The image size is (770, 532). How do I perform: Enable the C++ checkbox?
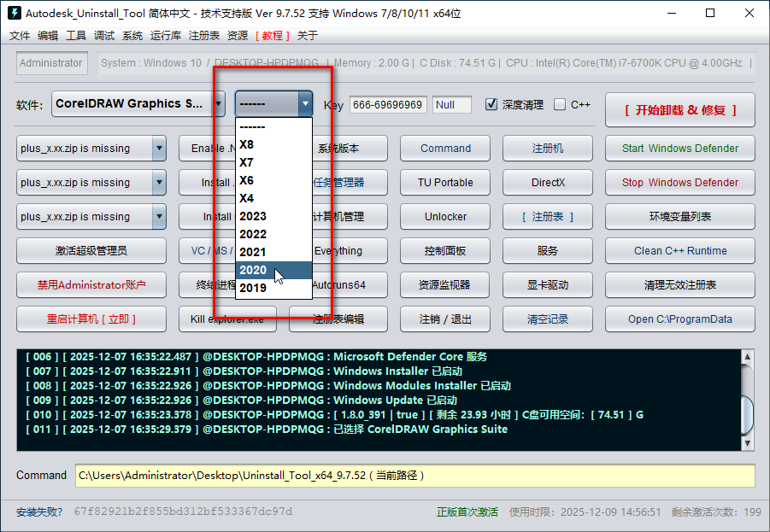click(x=559, y=104)
